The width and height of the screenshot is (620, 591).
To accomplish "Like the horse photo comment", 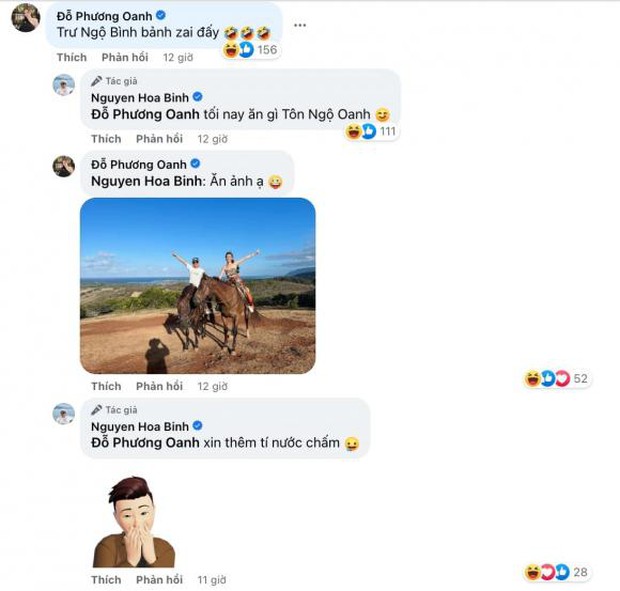I will coord(106,386).
